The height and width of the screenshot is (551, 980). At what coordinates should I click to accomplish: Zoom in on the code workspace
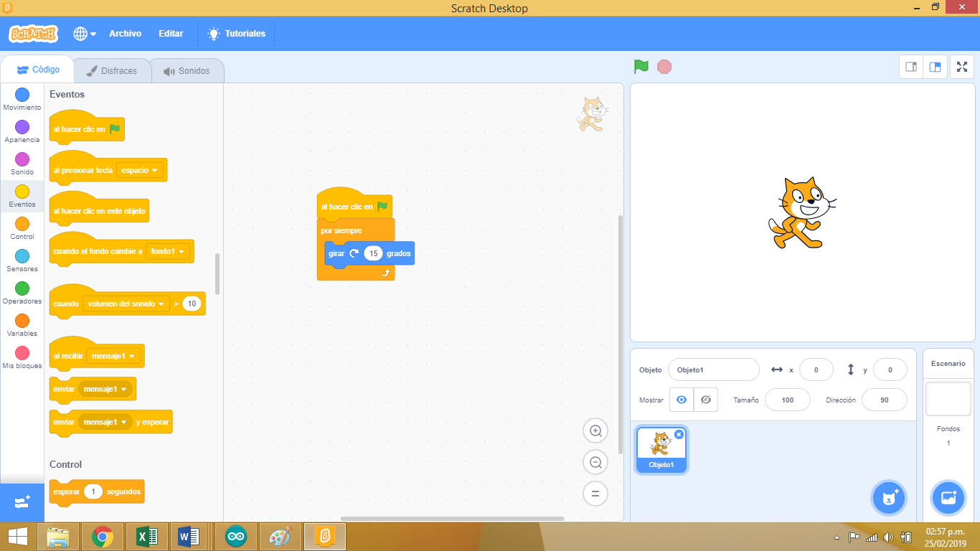[x=595, y=430]
